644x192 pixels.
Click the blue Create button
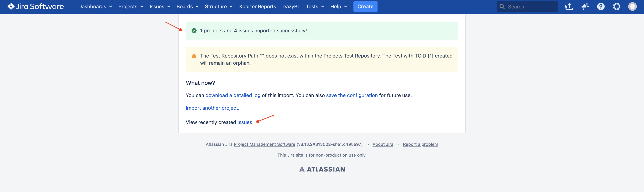365,6
